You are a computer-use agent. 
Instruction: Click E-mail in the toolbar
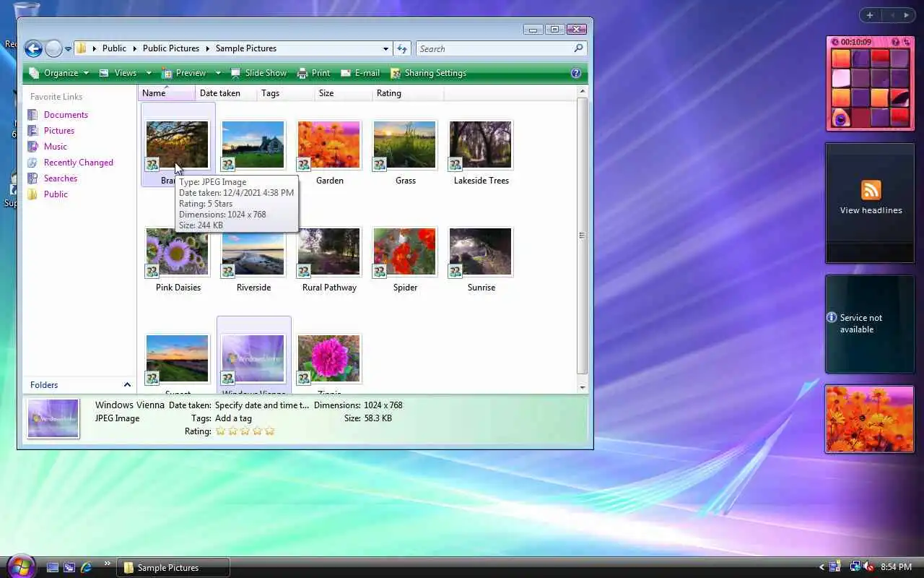point(360,73)
